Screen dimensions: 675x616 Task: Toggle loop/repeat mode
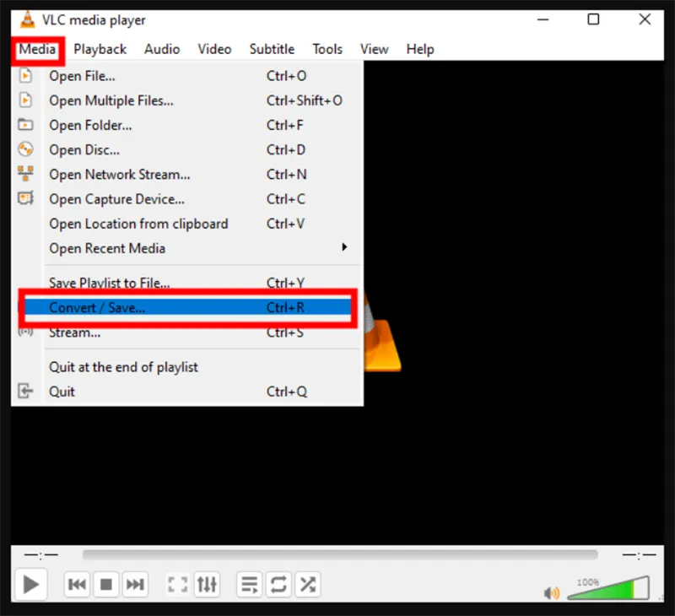[x=278, y=584]
